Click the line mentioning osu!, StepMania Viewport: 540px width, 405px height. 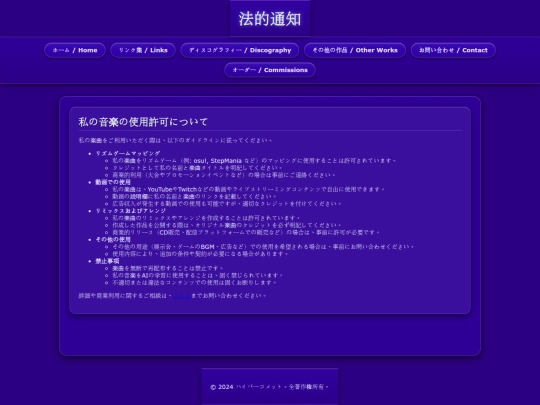click(x=254, y=160)
